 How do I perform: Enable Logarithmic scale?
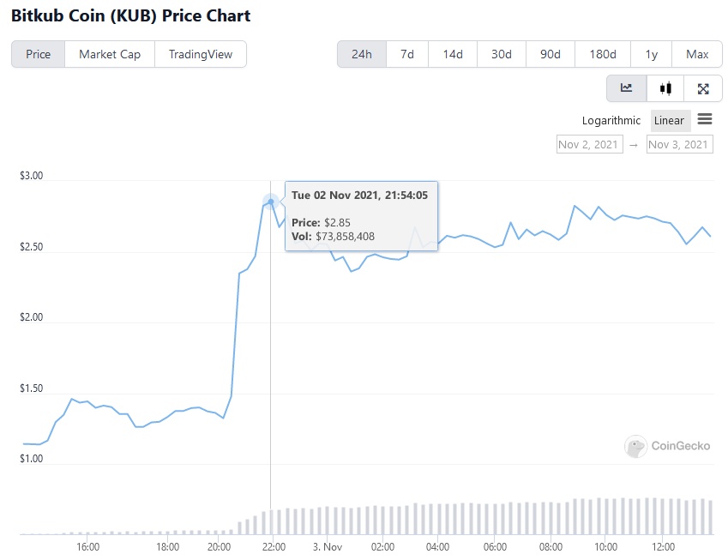click(611, 121)
